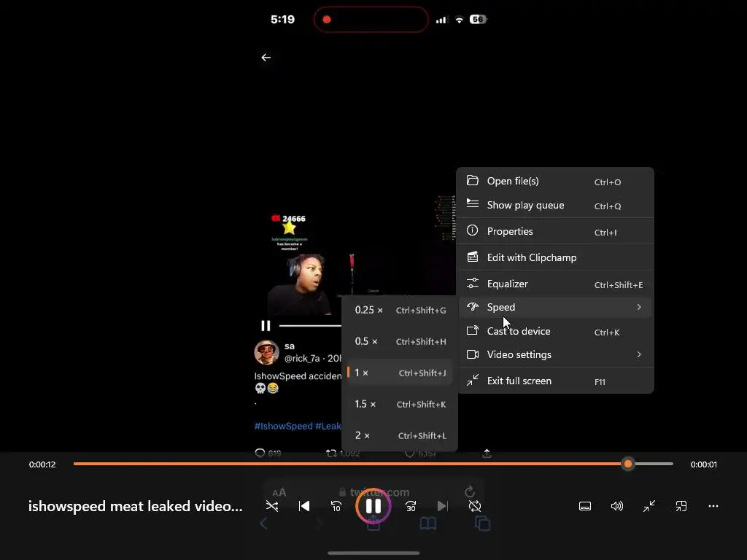Click the elapsed time 0:00:12

(x=42, y=464)
